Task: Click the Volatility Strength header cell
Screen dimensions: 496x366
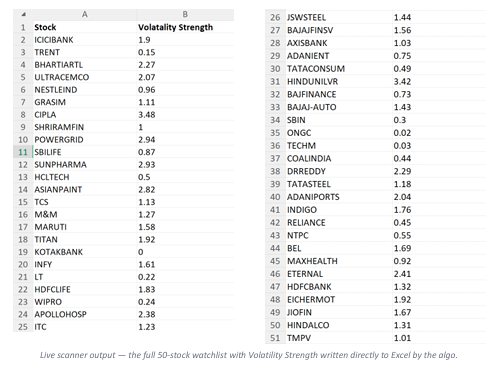Action: coord(185,27)
